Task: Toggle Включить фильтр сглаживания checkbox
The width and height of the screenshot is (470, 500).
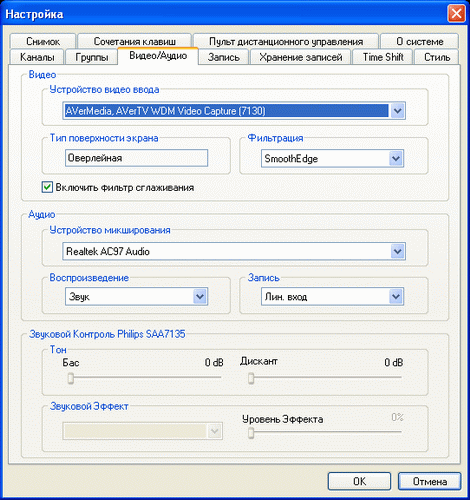Action: (47, 187)
